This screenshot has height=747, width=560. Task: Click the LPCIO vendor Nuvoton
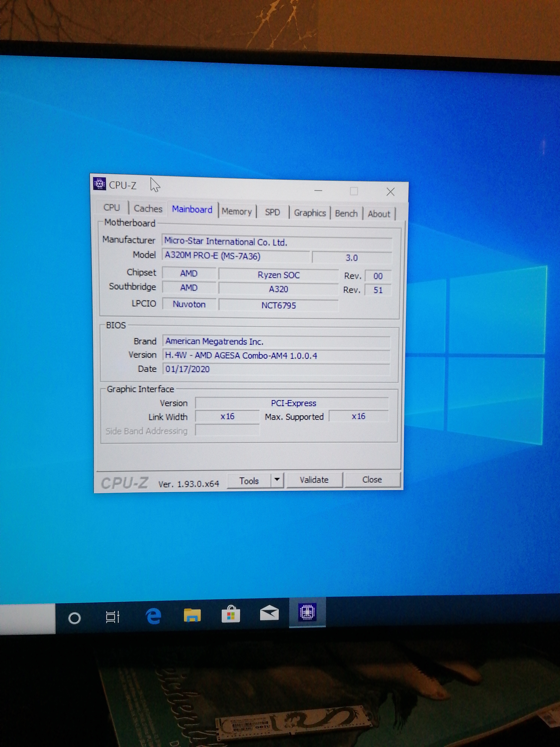point(189,304)
